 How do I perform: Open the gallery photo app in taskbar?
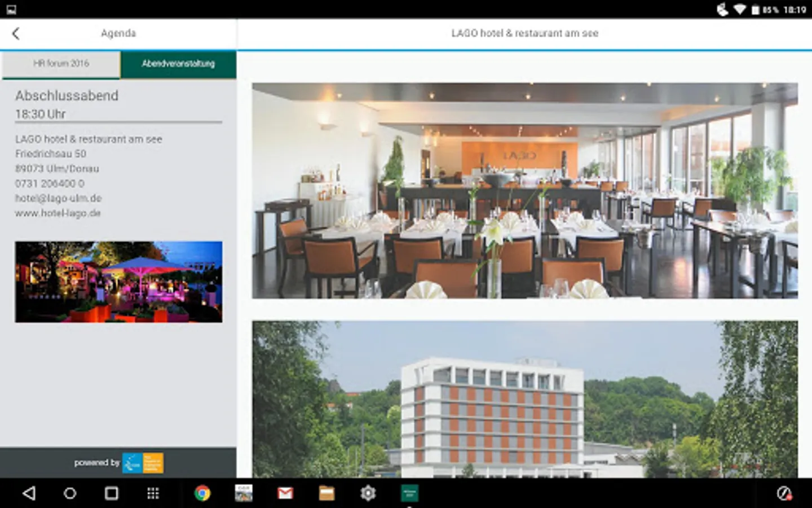coord(244,493)
